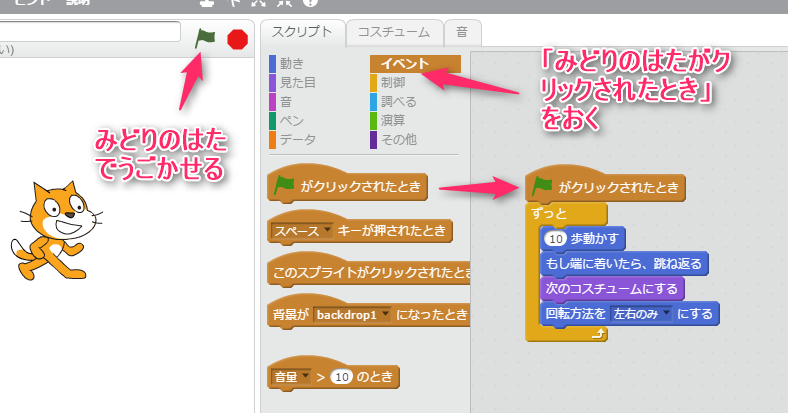
Task: Select the 演算 block category
Action: 393,121
